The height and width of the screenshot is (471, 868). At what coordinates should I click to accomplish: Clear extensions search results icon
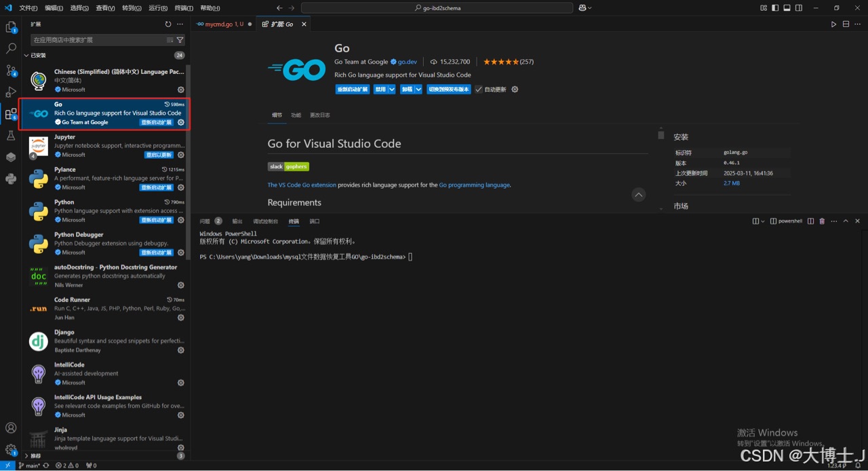click(x=170, y=40)
